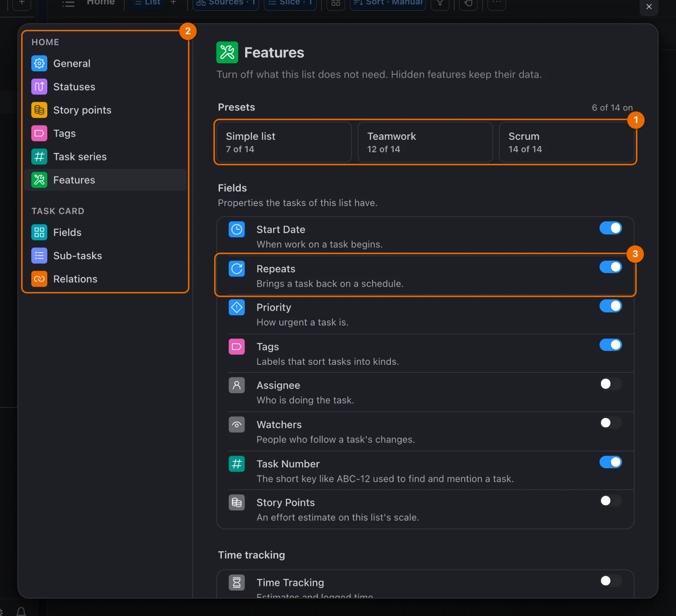
Task: Click the pink Tags icon in sidebar
Action: tap(39, 133)
